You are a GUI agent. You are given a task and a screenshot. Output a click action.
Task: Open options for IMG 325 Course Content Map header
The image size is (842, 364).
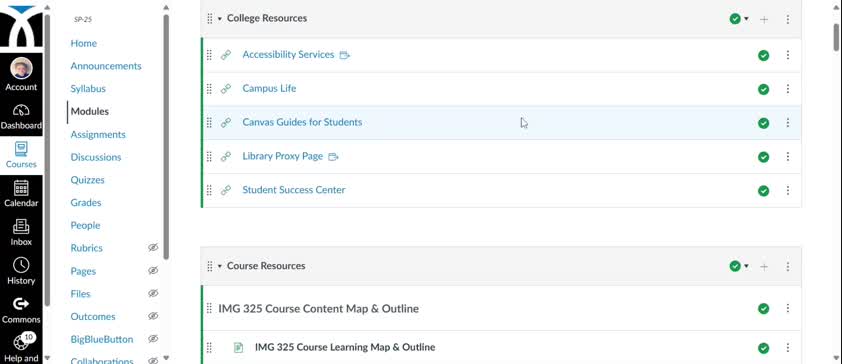(x=788, y=308)
